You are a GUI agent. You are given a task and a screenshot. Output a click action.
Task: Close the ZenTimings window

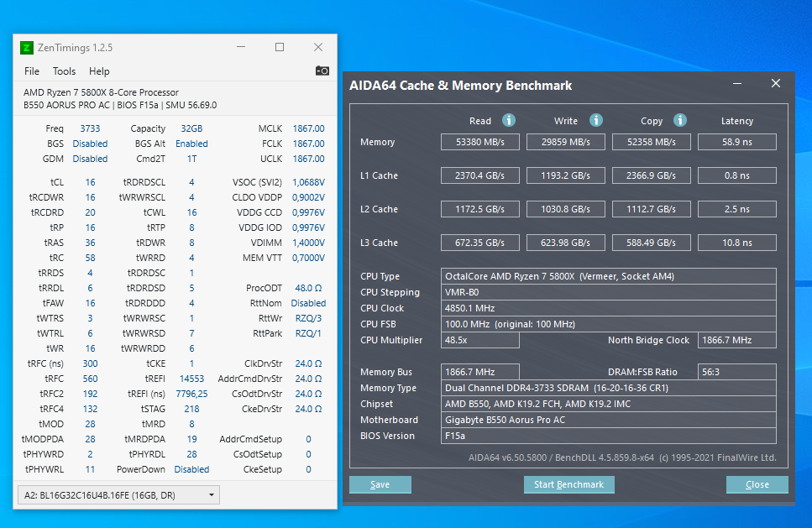318,47
